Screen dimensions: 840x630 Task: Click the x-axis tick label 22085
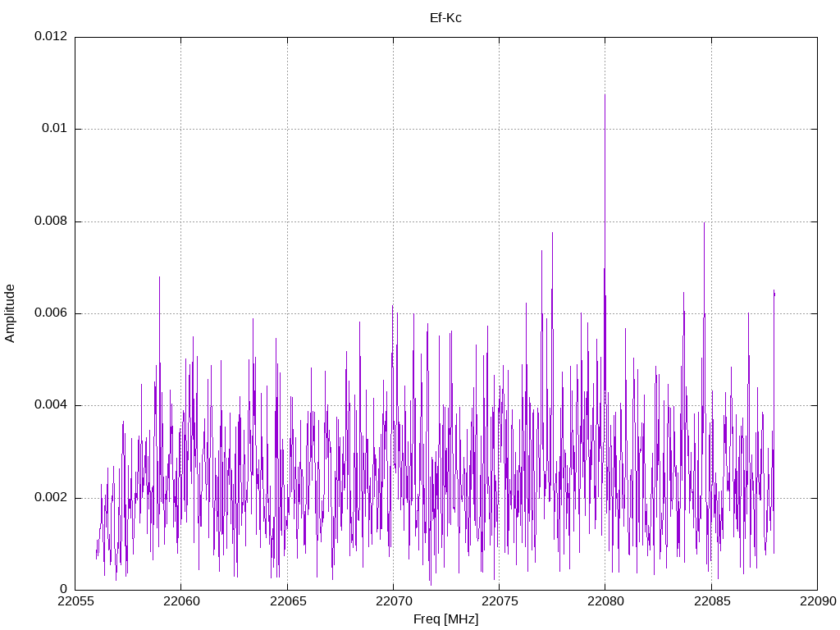711,601
